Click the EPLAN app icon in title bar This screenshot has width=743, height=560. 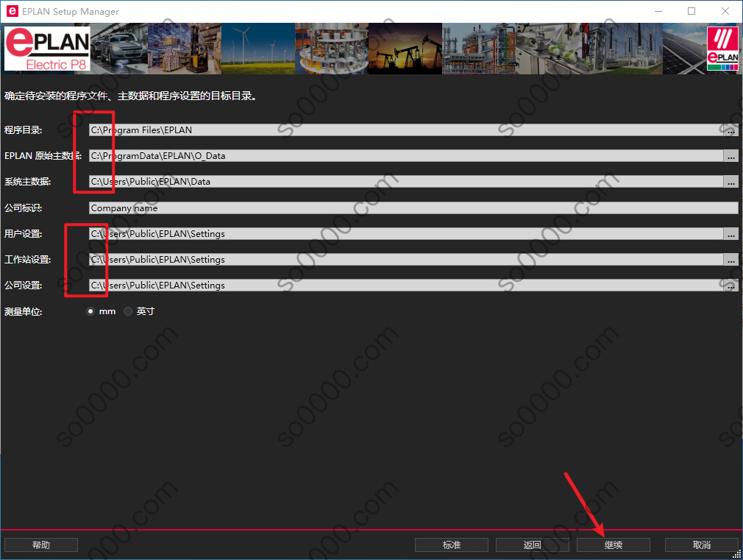13,11
